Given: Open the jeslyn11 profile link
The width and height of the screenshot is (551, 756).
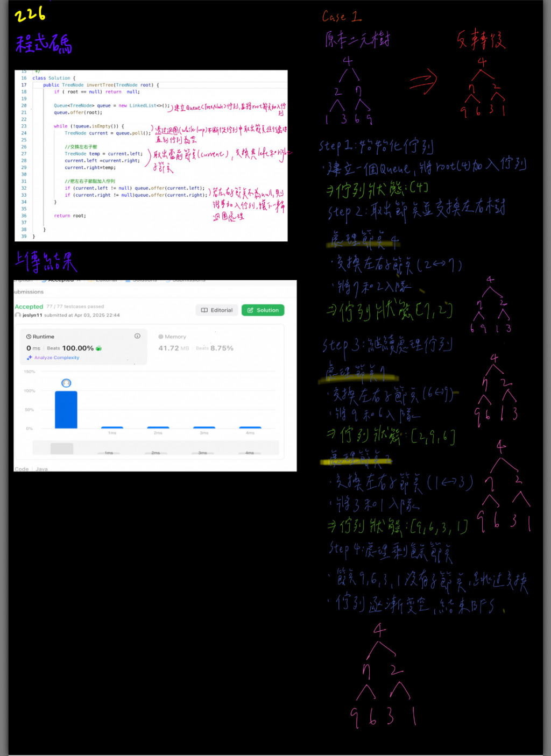Looking at the screenshot, I should click(x=32, y=315).
